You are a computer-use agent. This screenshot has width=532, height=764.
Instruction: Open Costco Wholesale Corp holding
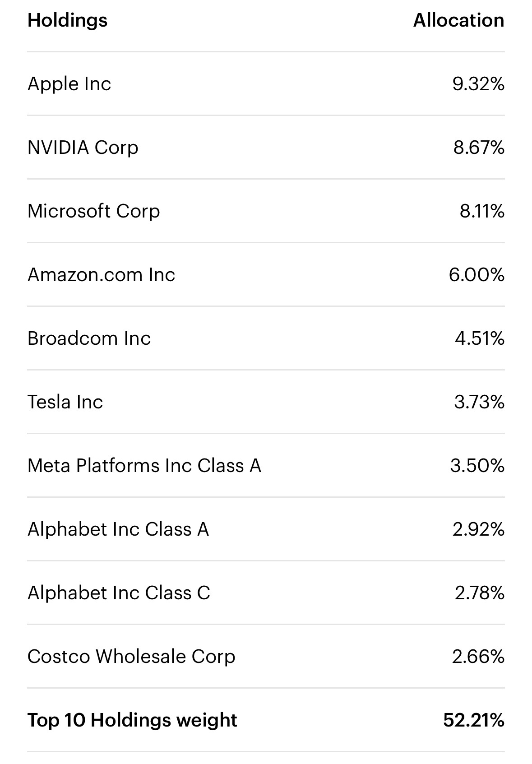[266, 657]
